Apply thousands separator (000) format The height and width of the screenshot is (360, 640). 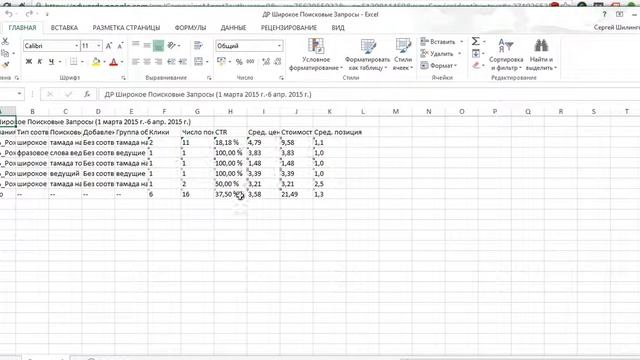click(x=251, y=62)
